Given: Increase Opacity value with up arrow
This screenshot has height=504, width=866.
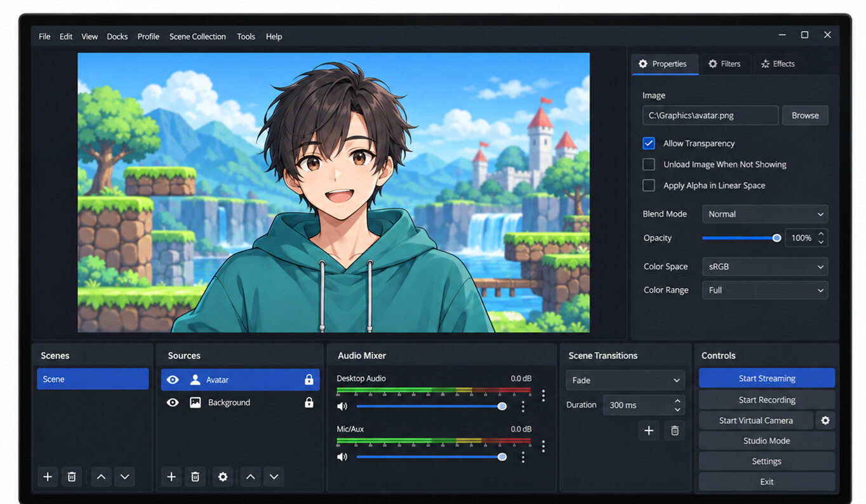Looking at the screenshot, I should pyautogui.click(x=822, y=234).
